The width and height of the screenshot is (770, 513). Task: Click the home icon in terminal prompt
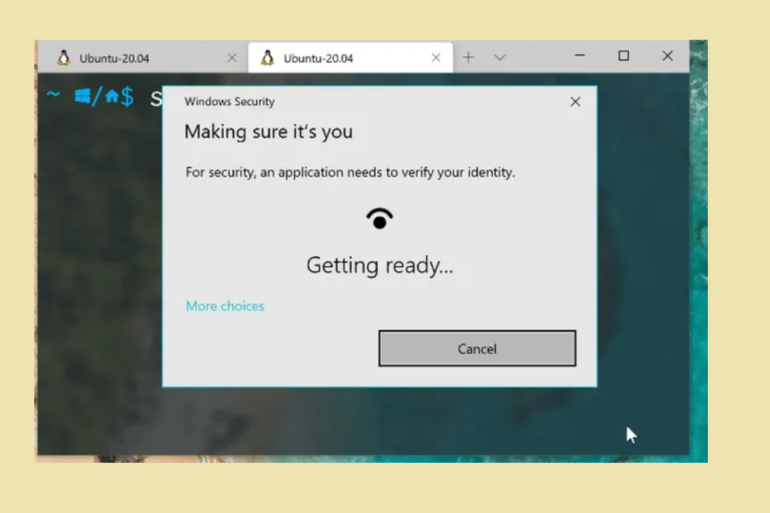point(112,96)
